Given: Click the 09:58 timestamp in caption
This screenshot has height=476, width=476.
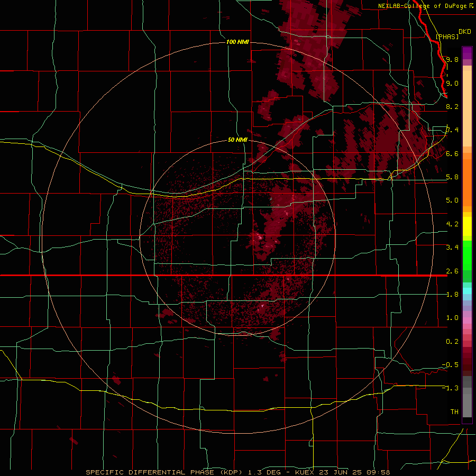Looking at the screenshot, I should [379, 472].
